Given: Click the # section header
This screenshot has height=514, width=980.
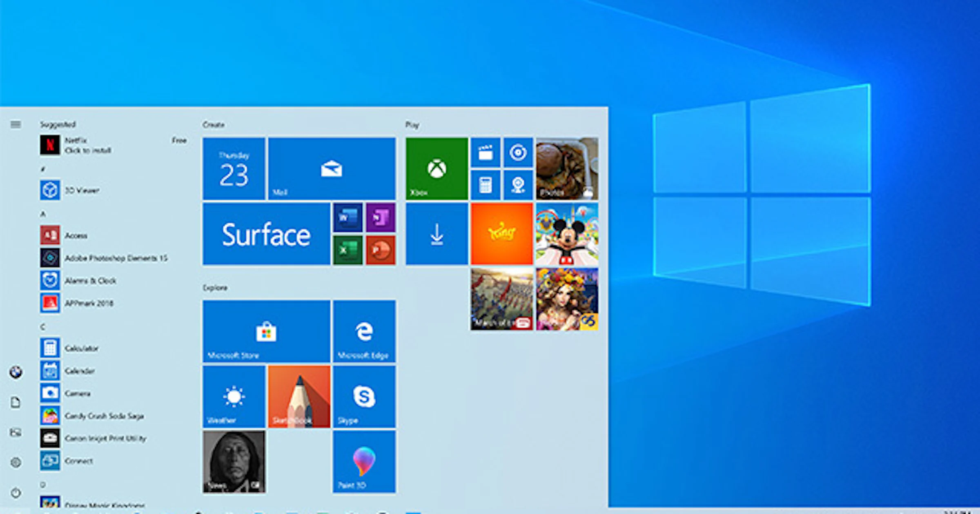Looking at the screenshot, I should point(43,169).
